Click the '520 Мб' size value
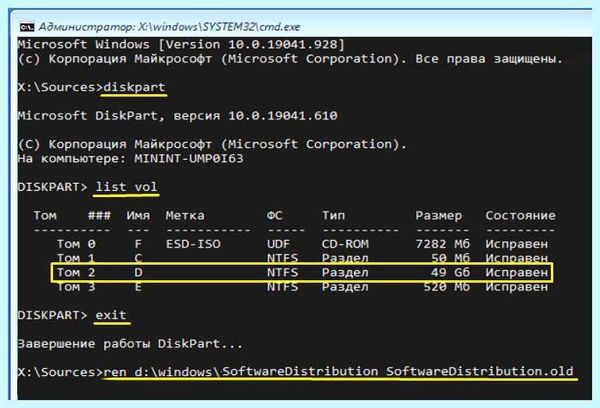600x408 pixels. [x=447, y=287]
